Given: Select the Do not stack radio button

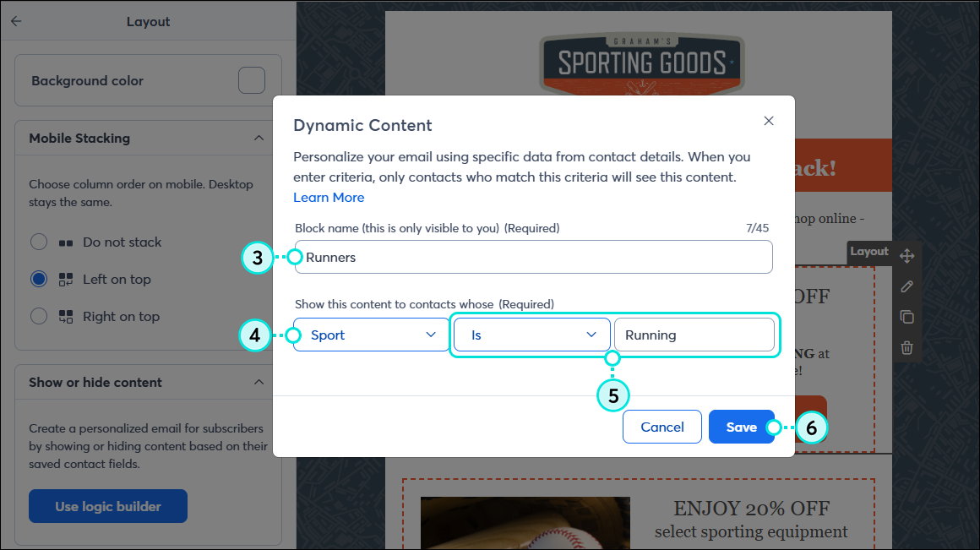Looking at the screenshot, I should [x=39, y=242].
